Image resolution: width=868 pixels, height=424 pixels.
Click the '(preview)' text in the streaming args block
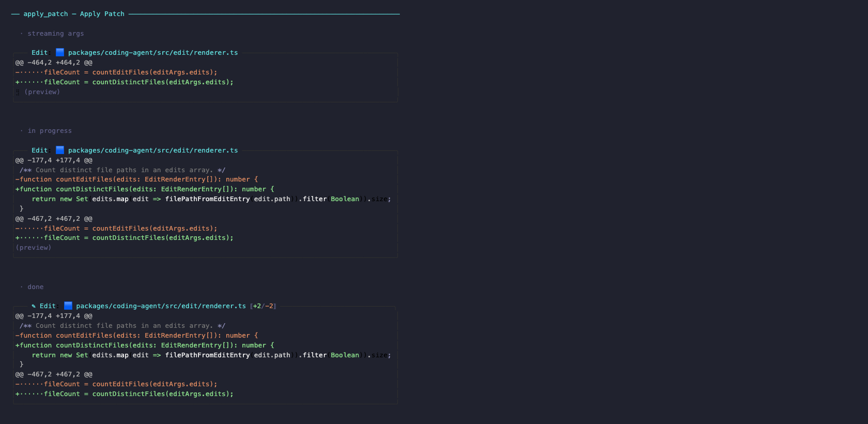(x=42, y=92)
